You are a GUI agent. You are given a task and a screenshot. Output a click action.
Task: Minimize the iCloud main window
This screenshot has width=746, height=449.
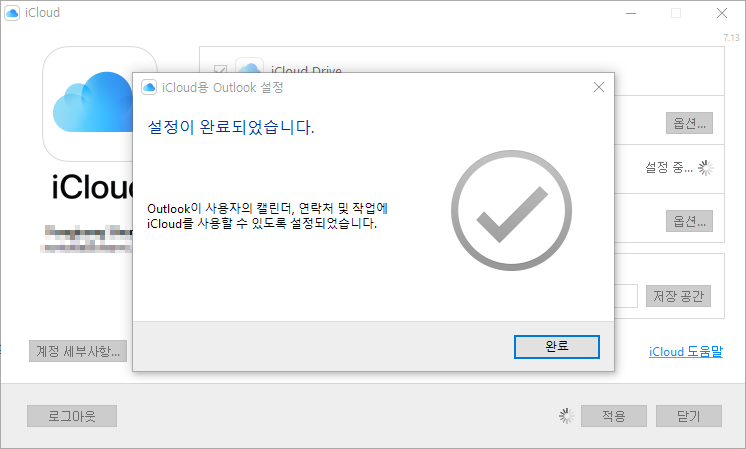pyautogui.click(x=631, y=13)
